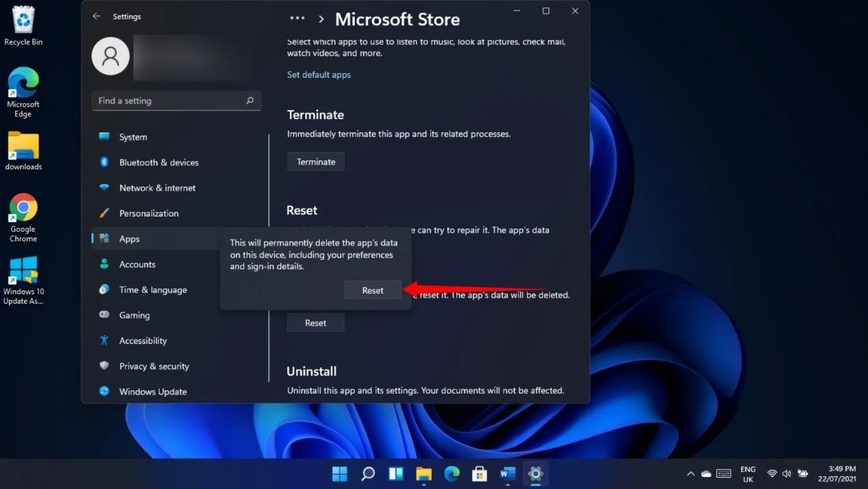Click the Bluetooth & devices icon

(x=105, y=162)
